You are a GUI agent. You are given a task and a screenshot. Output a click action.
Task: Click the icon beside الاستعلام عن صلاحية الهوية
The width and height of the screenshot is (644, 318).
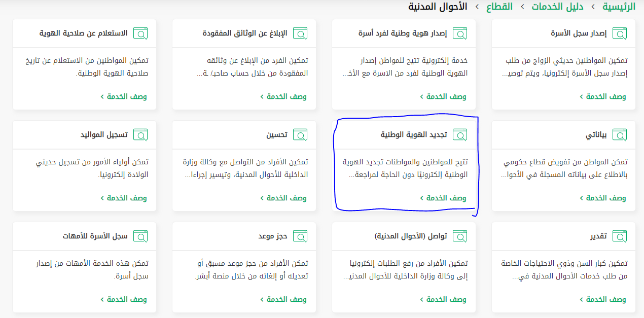[140, 33]
